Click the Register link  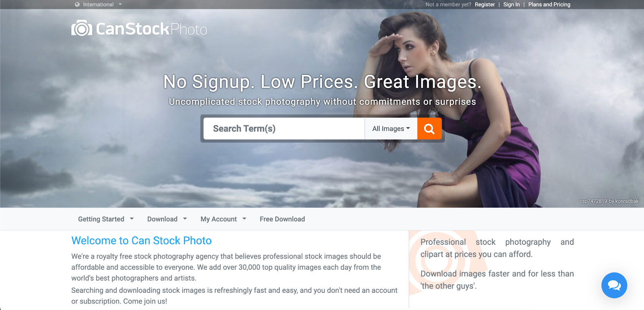pyautogui.click(x=485, y=4)
